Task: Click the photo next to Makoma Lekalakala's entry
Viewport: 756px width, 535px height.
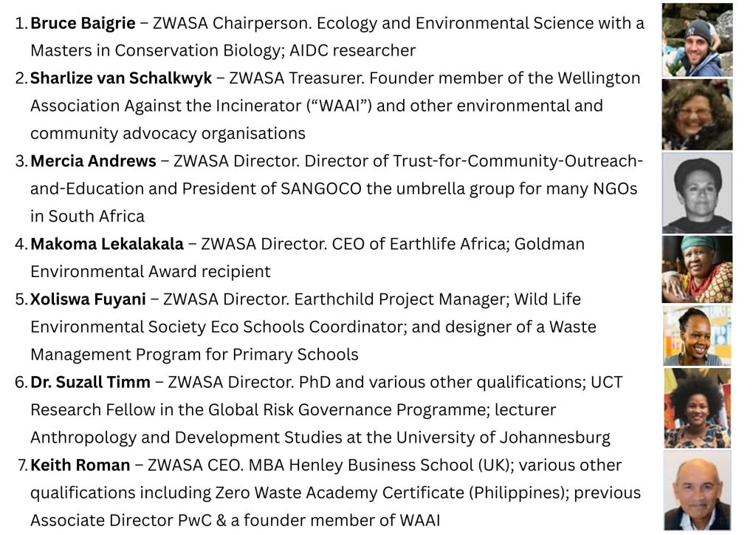Action: click(x=697, y=269)
